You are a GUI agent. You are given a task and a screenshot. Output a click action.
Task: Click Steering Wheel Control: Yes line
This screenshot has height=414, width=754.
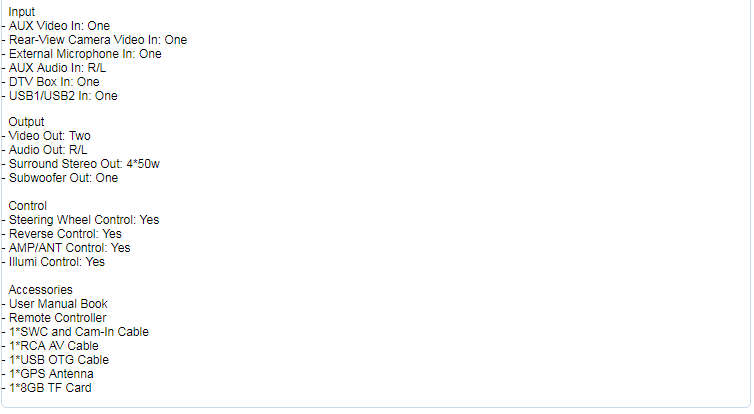[x=80, y=220]
